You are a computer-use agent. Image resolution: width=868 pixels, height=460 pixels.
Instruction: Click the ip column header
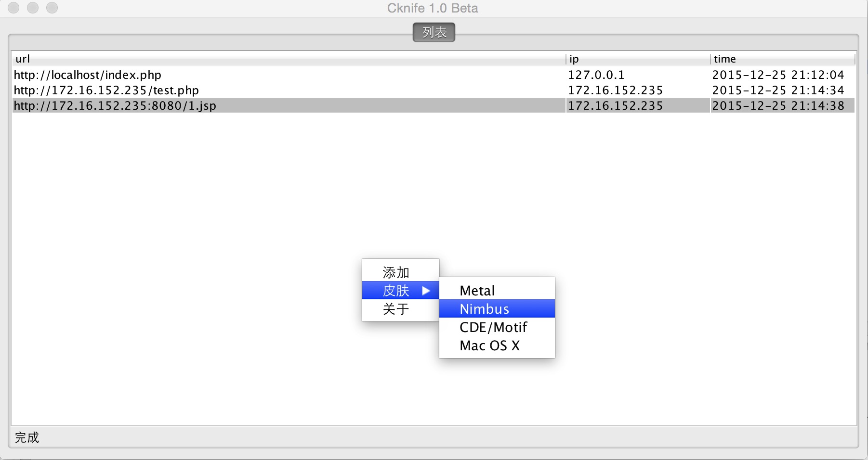pos(574,59)
